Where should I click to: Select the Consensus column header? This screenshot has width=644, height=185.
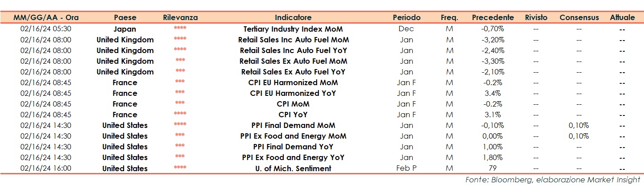tap(579, 18)
